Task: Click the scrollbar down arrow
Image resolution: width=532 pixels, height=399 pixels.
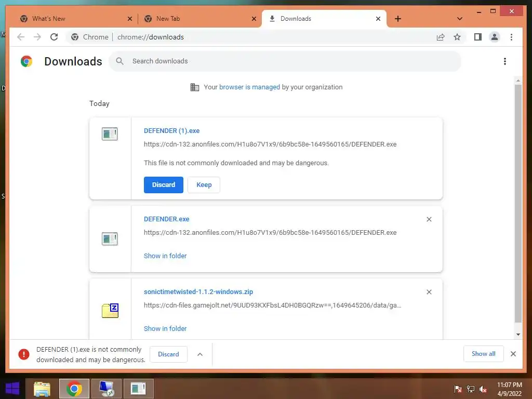Action: point(518,334)
